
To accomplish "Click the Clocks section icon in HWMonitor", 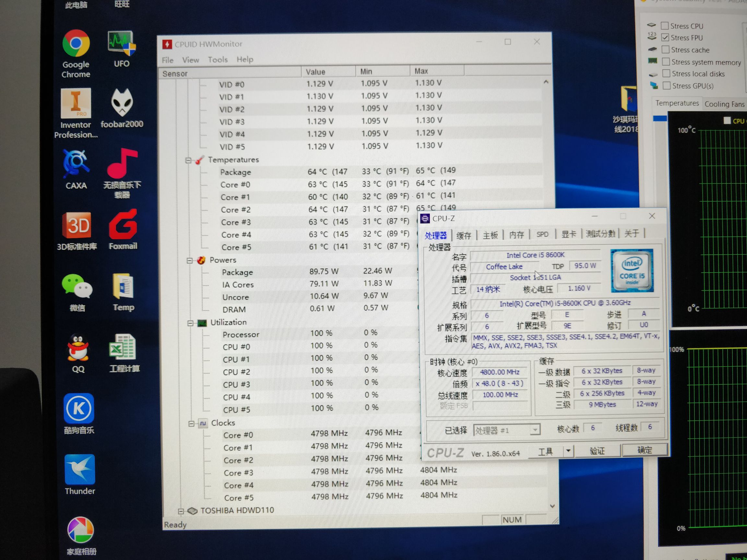I will click(x=204, y=423).
